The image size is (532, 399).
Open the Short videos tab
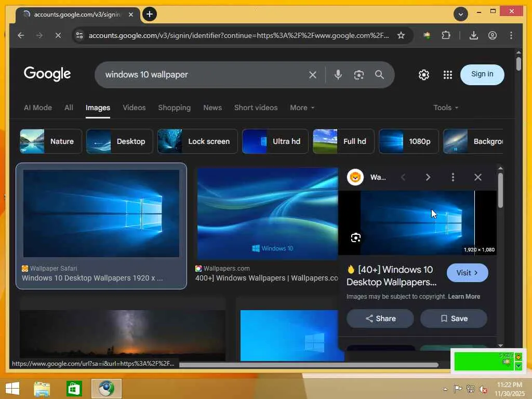point(256,108)
